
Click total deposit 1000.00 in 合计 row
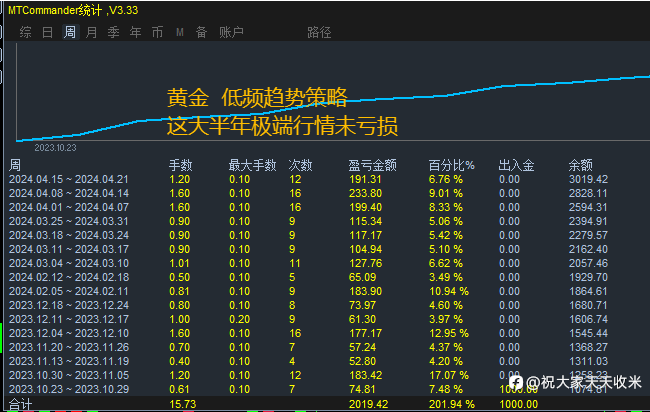point(519,404)
